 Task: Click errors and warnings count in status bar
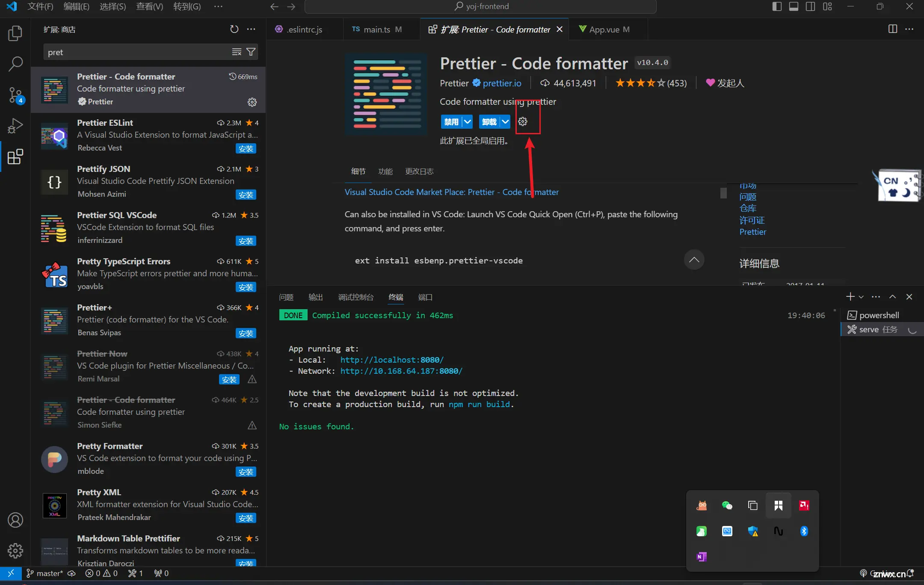(x=101, y=573)
